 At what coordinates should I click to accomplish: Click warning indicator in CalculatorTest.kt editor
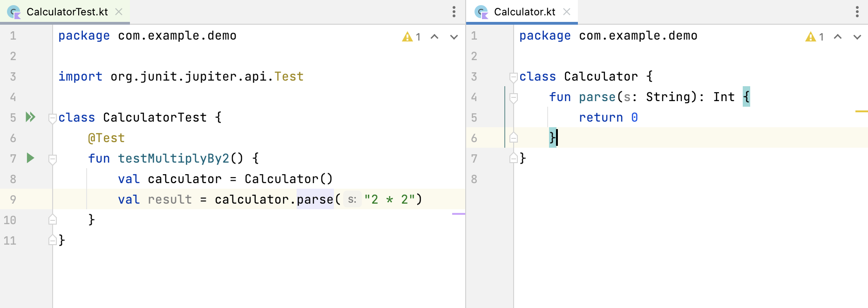(x=411, y=37)
